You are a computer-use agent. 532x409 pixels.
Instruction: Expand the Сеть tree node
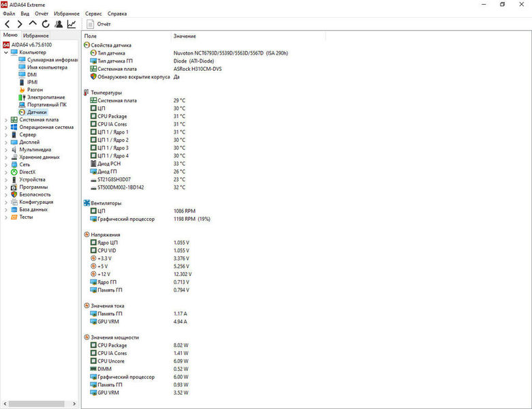(x=5, y=164)
